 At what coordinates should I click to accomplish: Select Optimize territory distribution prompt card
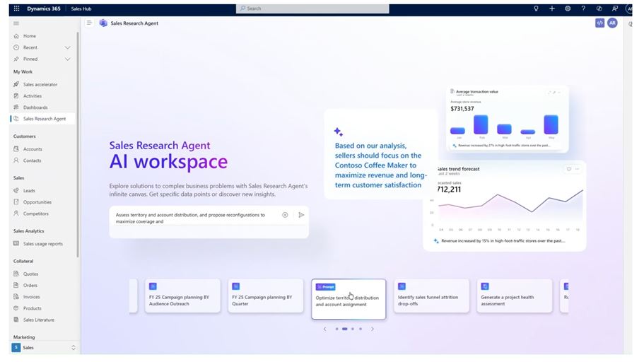click(x=349, y=299)
